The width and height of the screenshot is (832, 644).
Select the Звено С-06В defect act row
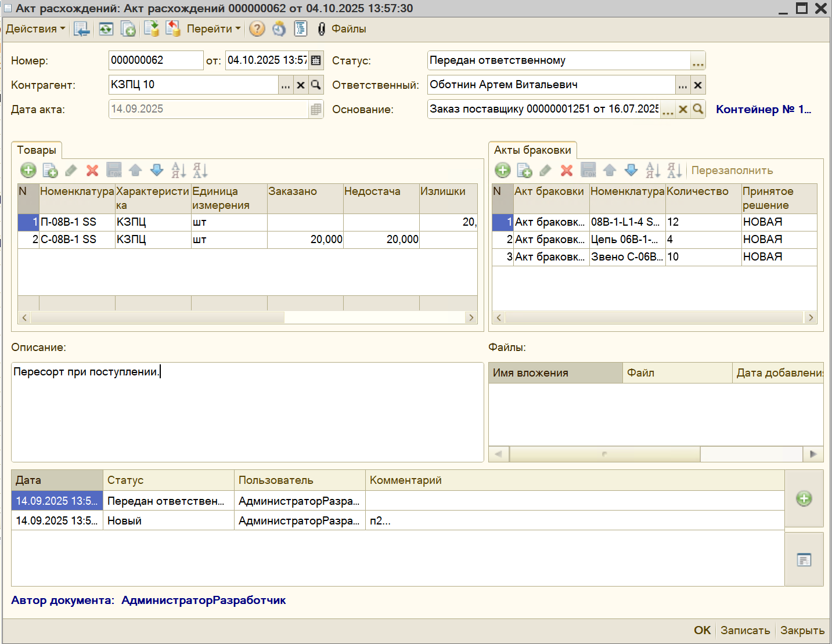[x=654, y=257]
